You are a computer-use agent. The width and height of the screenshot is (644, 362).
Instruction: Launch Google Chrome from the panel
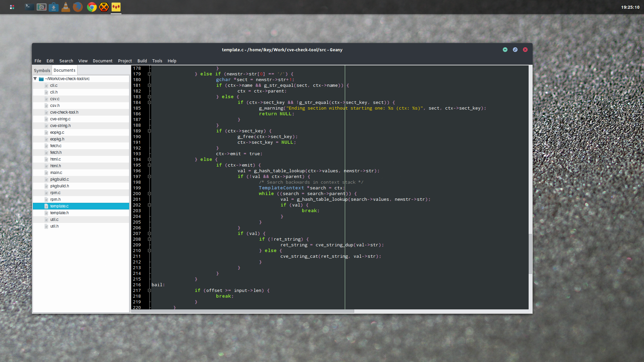coord(92,7)
